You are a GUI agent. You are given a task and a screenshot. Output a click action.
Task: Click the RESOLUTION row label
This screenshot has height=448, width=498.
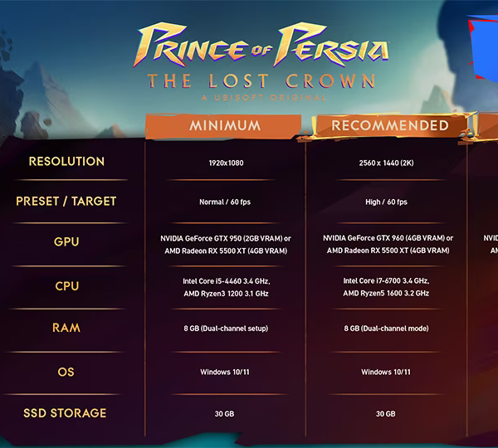pos(66,161)
